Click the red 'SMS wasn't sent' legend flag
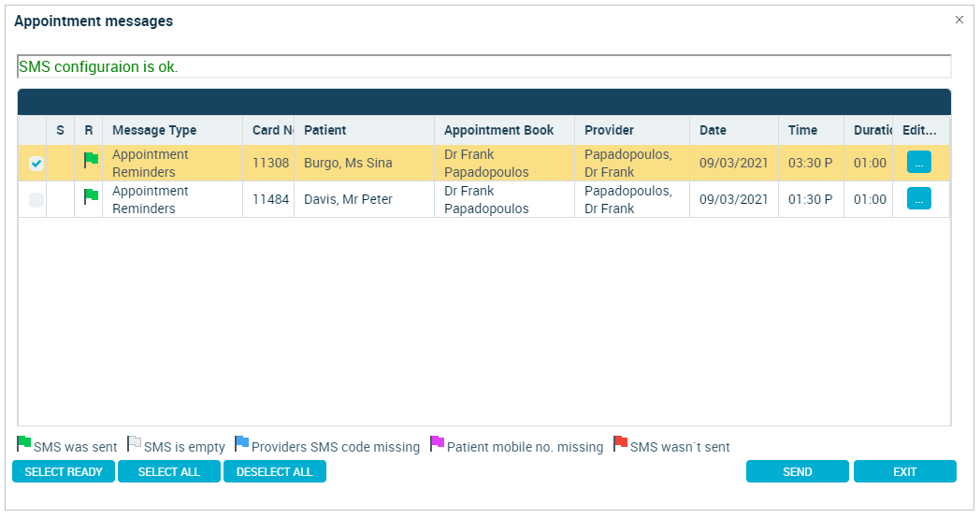This screenshot has height=518, width=980. 621,443
